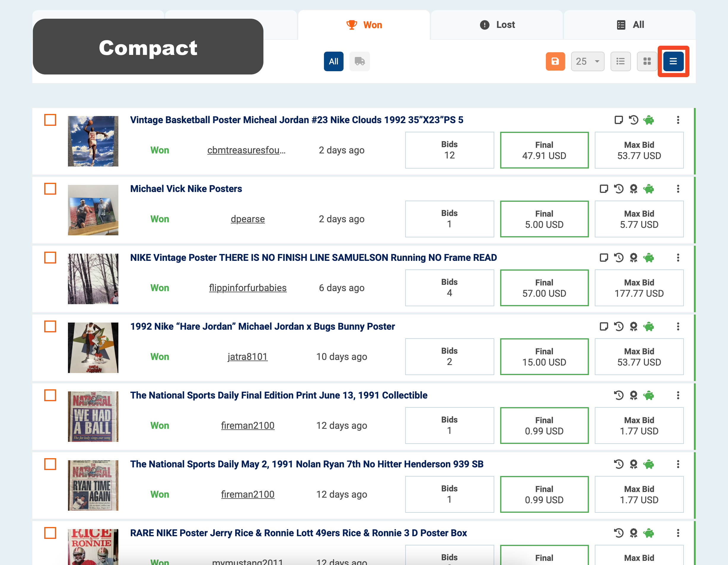Select the compact view layout icon
The height and width of the screenshot is (565, 728).
(673, 61)
